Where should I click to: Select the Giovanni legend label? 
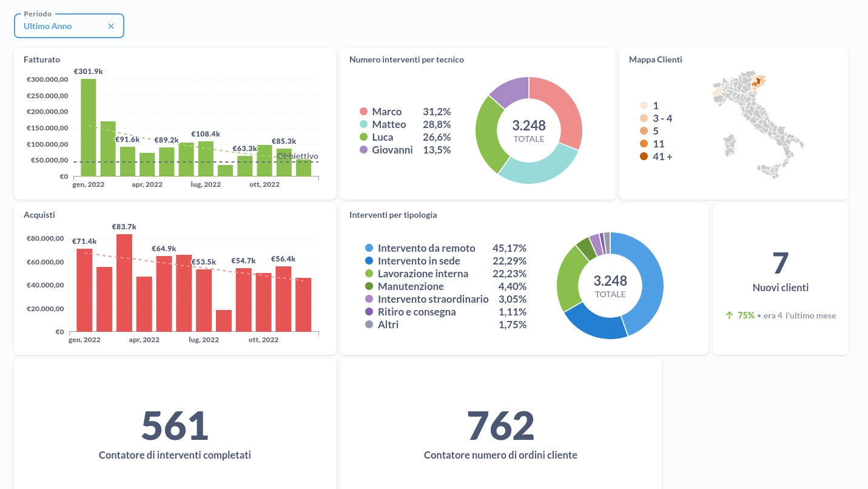point(392,150)
